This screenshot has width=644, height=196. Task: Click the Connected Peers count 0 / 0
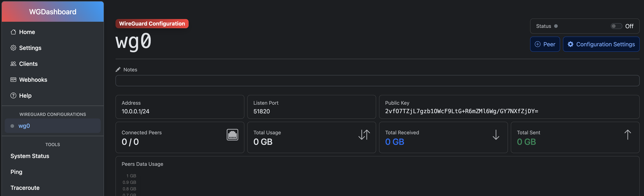(x=130, y=142)
